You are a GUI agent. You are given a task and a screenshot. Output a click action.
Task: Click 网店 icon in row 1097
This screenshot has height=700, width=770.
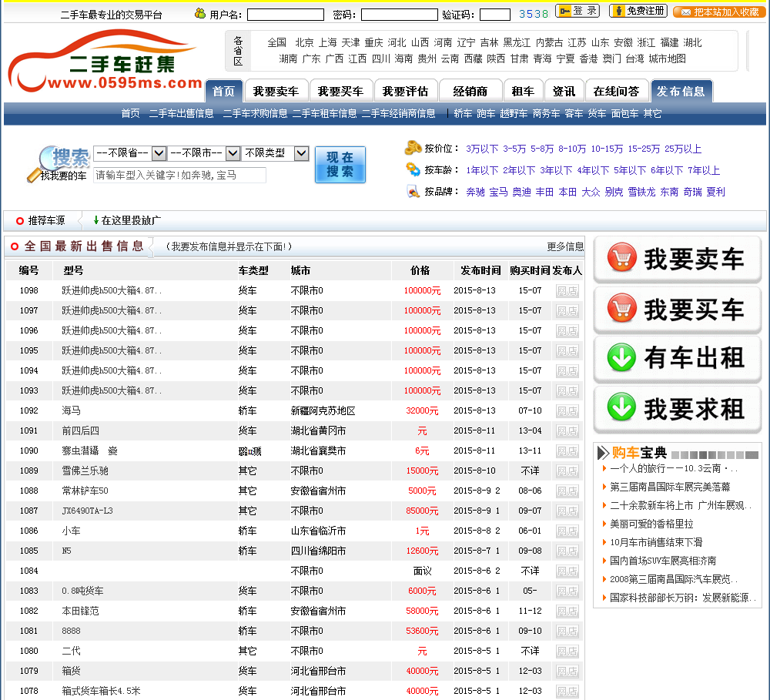(x=567, y=311)
